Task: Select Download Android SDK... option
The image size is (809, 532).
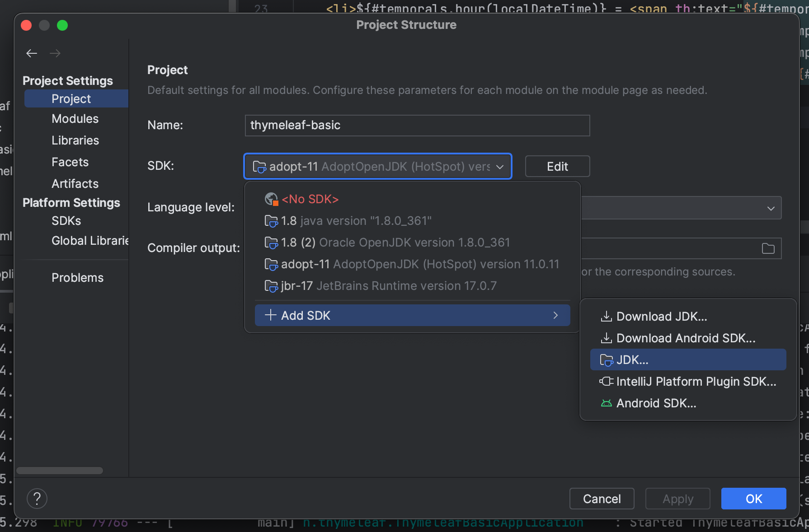Action: (688, 338)
